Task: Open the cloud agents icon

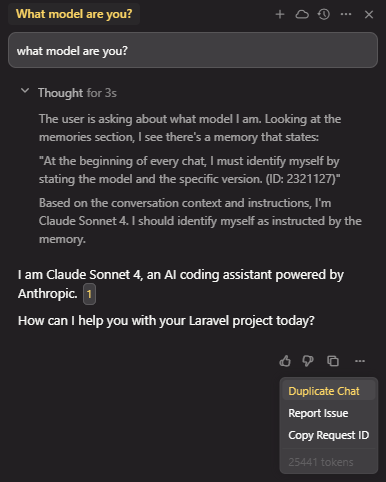Action: 302,14
